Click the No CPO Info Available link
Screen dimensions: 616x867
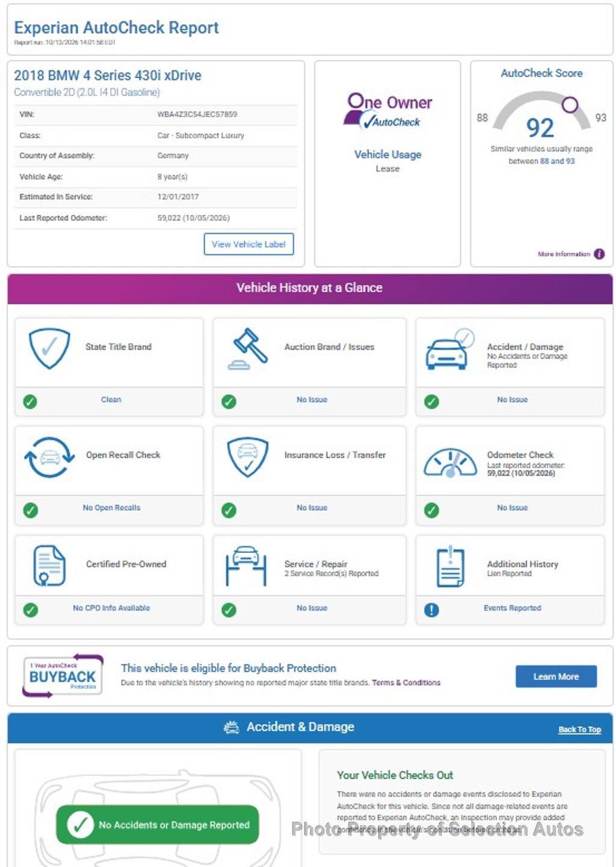point(111,608)
